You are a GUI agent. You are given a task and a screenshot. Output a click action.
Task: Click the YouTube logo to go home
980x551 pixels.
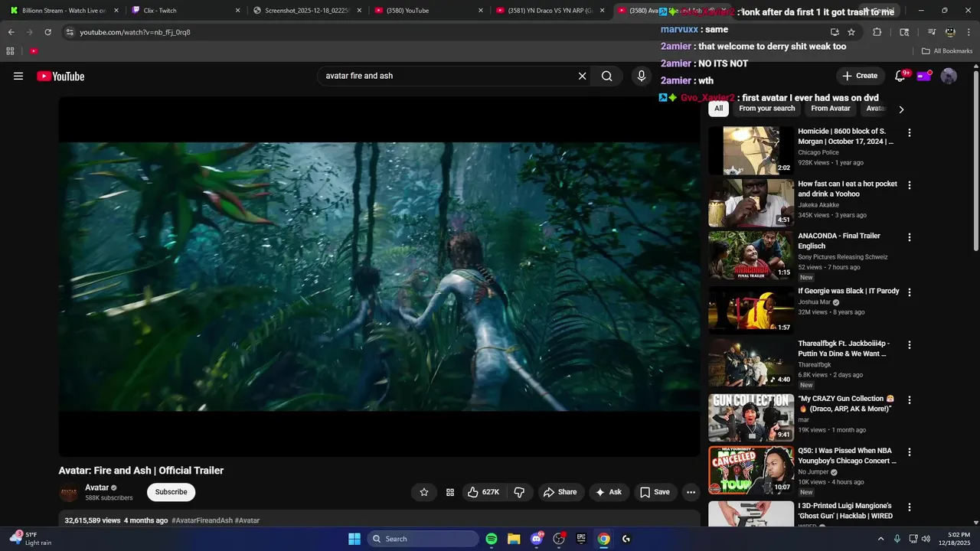point(60,76)
